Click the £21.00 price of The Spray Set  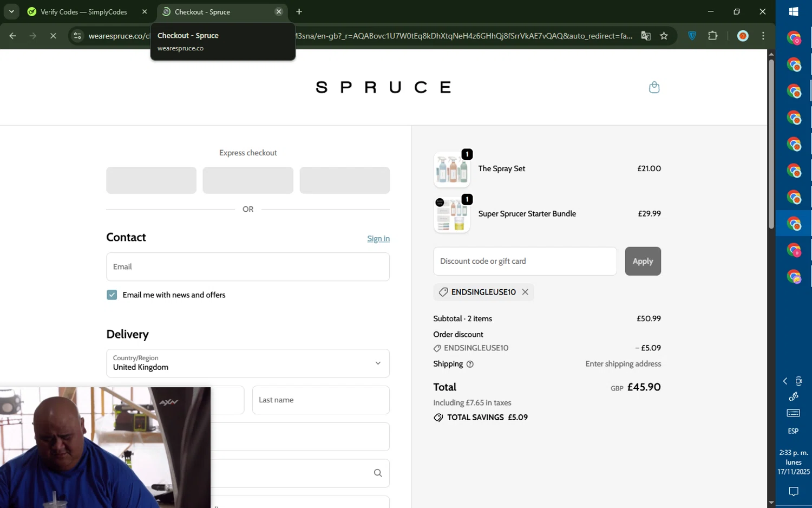[x=649, y=169]
